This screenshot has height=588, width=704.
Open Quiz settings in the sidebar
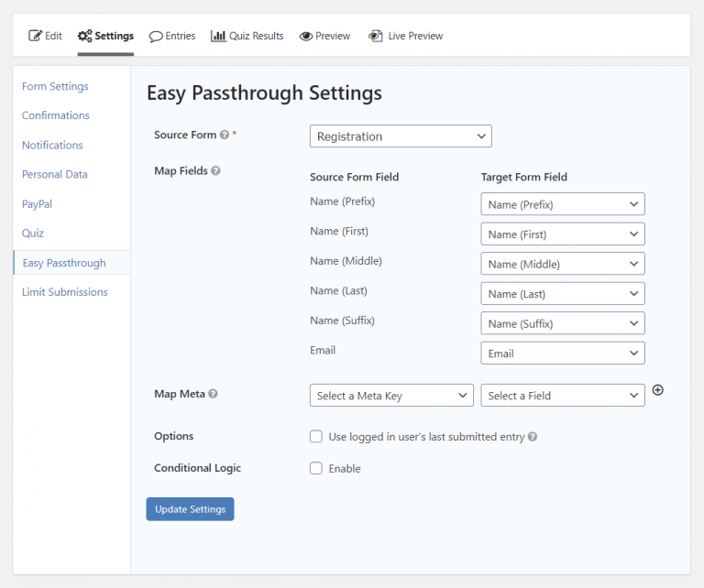[33, 234]
